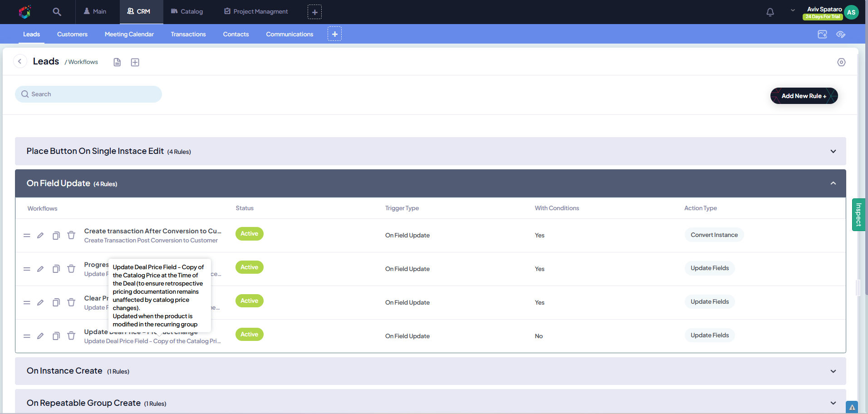The image size is (868, 414).
Task: Switch to the Catalog tab
Action: (x=187, y=12)
